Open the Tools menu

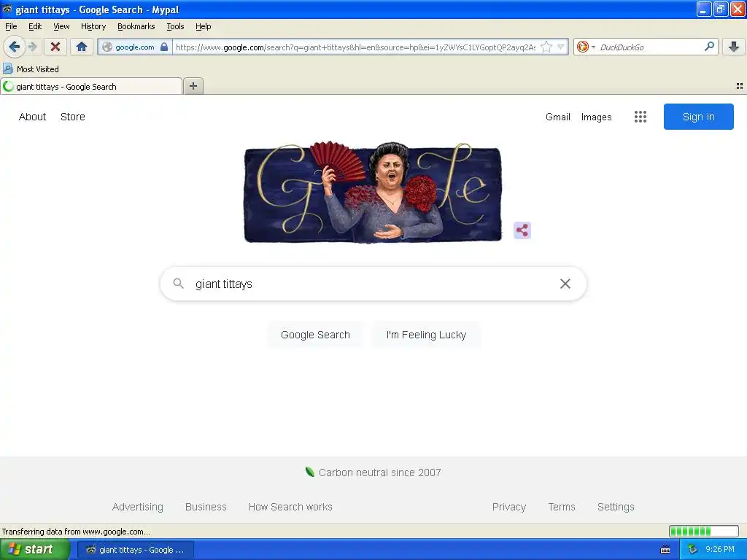[175, 26]
